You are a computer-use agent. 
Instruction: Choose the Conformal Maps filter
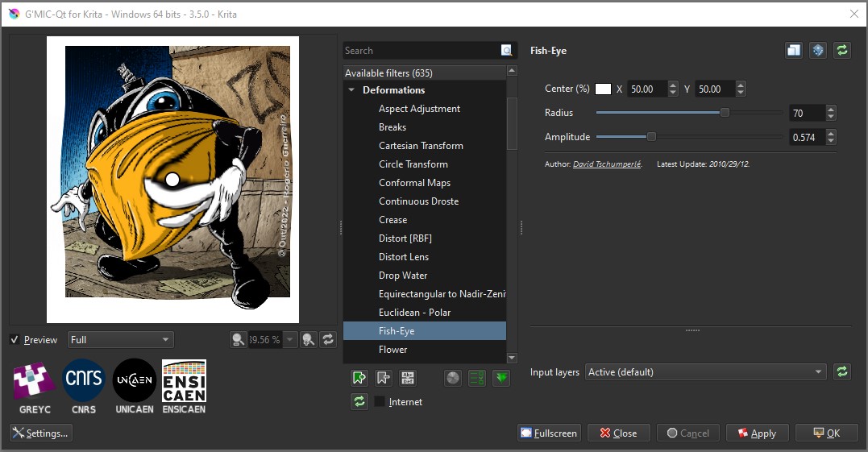414,183
